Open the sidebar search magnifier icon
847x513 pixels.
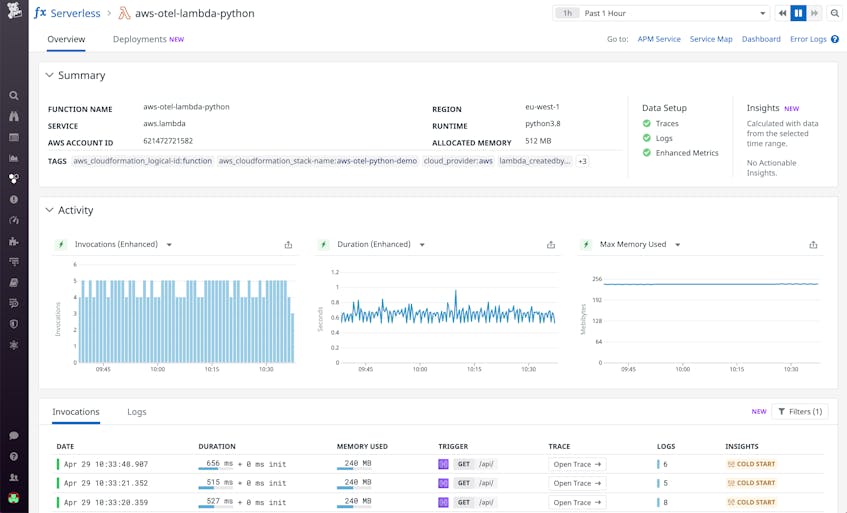click(x=14, y=96)
